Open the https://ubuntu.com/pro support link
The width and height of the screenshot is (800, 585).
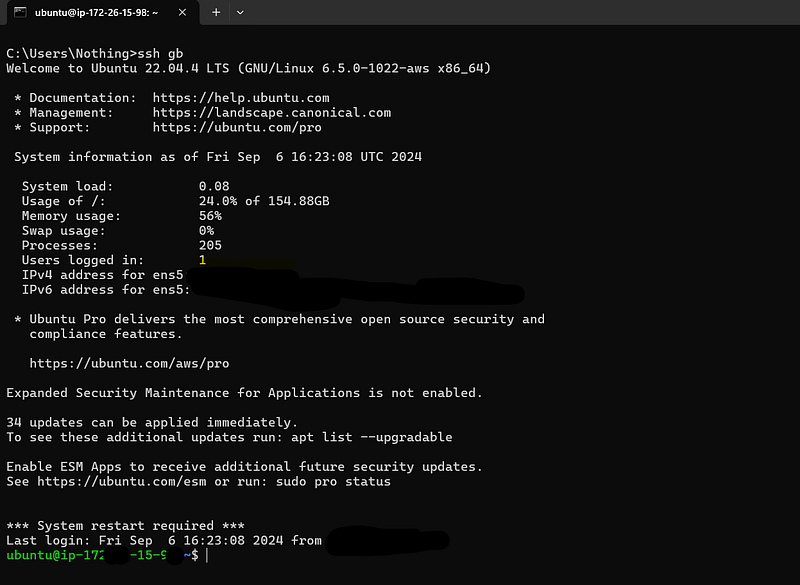(237, 127)
